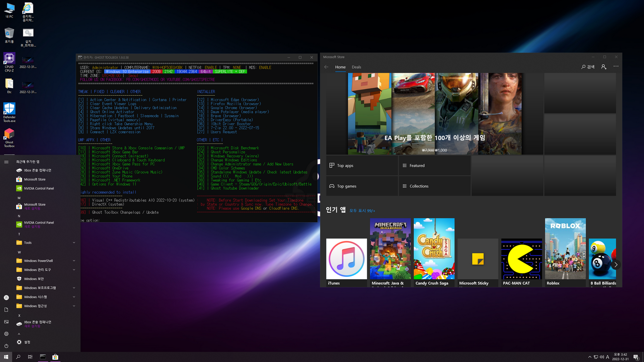Screen dimensions: 644x362
Task: Show next popular apps with arrow
Action: coord(616,265)
